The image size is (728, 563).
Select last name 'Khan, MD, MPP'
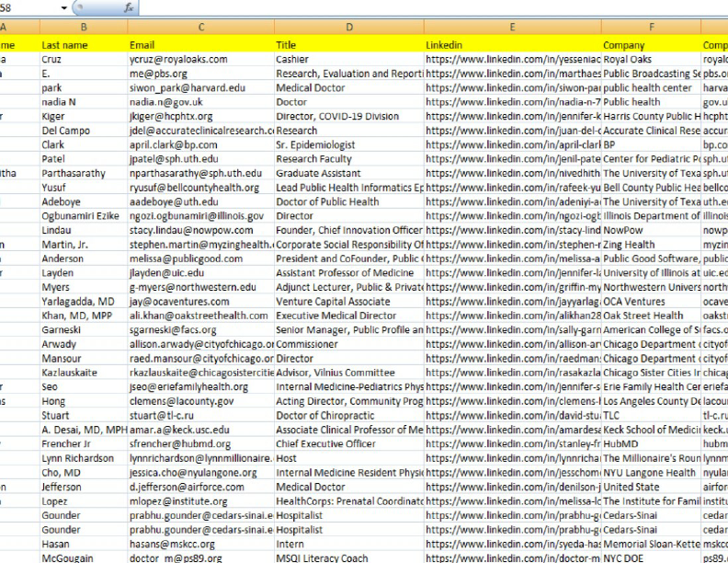pos(84,316)
